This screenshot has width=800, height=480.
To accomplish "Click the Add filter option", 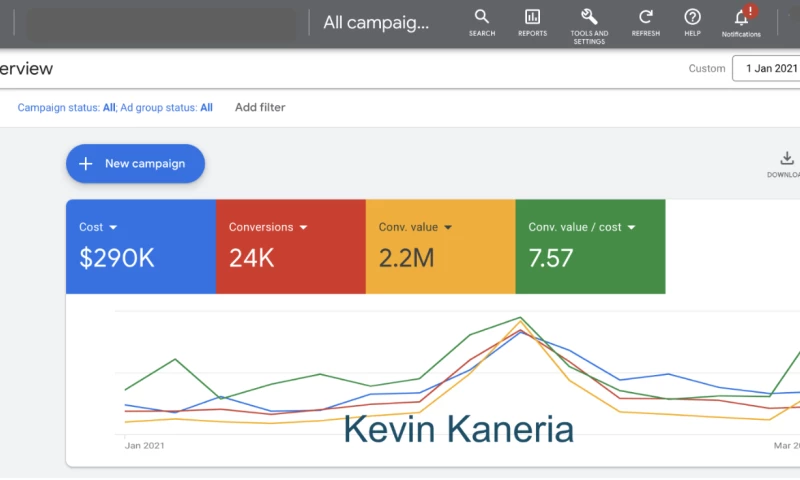I will (260, 108).
